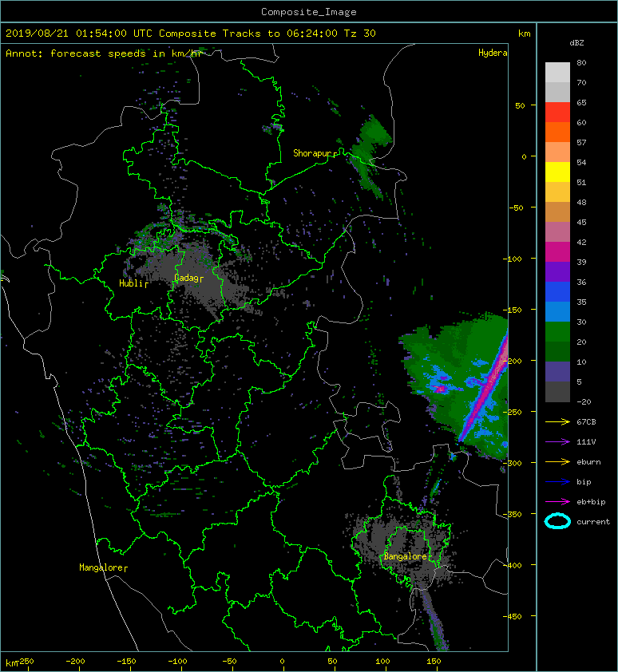Click the 'Gadag' city label
This screenshot has width=618, height=672.
(x=186, y=278)
